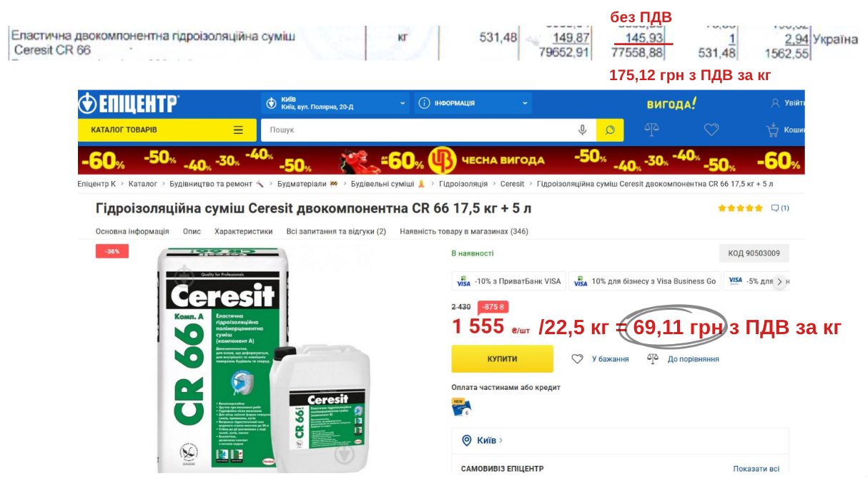This screenshot has height=478, width=868.
Task: Click the Ceresit CR 66 product image
Action: tap(265, 358)
